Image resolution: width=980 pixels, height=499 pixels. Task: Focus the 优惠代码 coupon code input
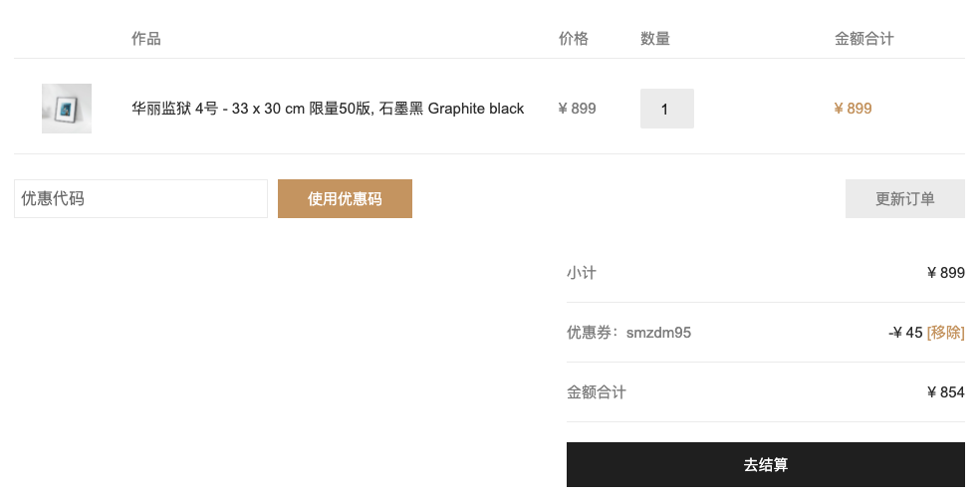click(x=140, y=199)
